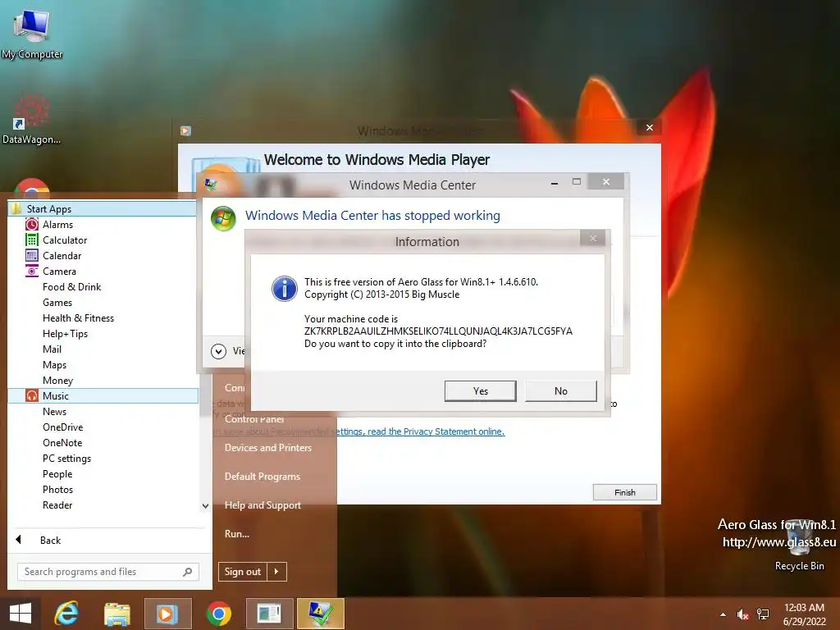Launch Internet Explorer from taskbar
The image size is (840, 630).
click(x=66, y=614)
